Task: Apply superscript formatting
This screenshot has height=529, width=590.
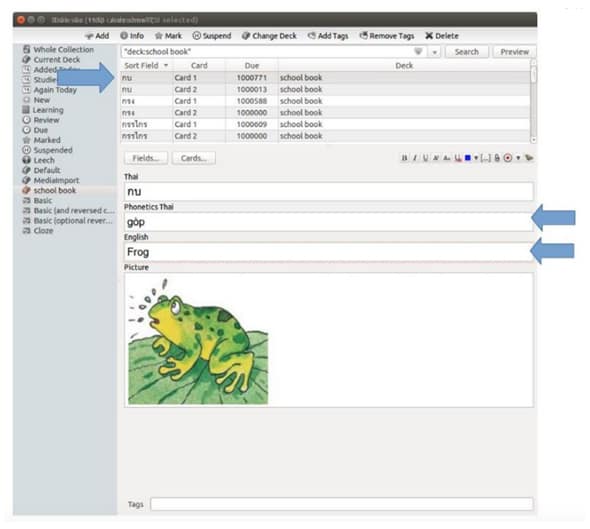Action: pyautogui.click(x=436, y=158)
